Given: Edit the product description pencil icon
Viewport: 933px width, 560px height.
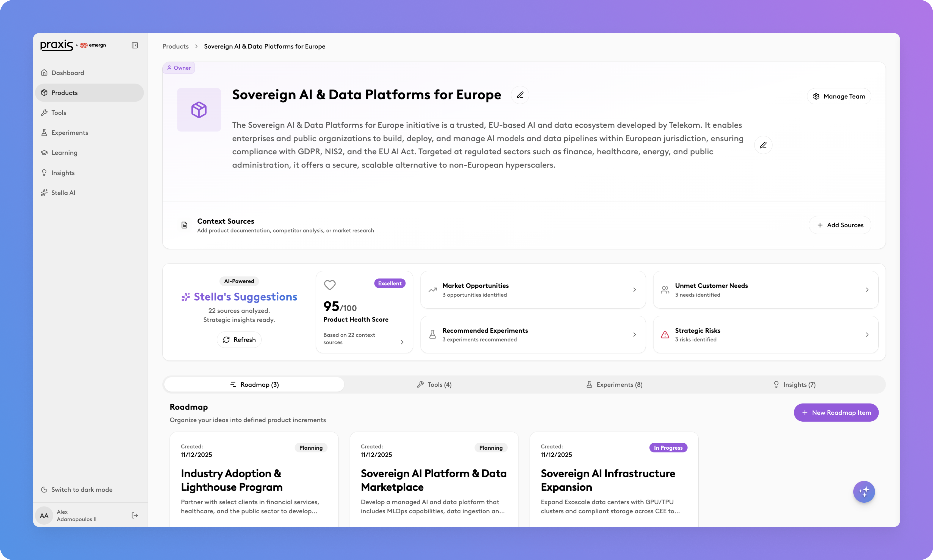Looking at the screenshot, I should point(763,145).
